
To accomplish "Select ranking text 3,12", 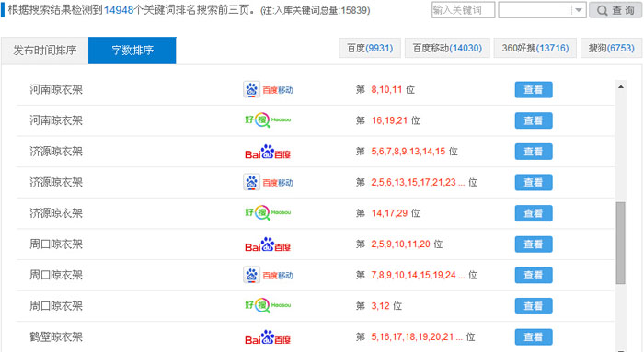I will click(x=380, y=306).
